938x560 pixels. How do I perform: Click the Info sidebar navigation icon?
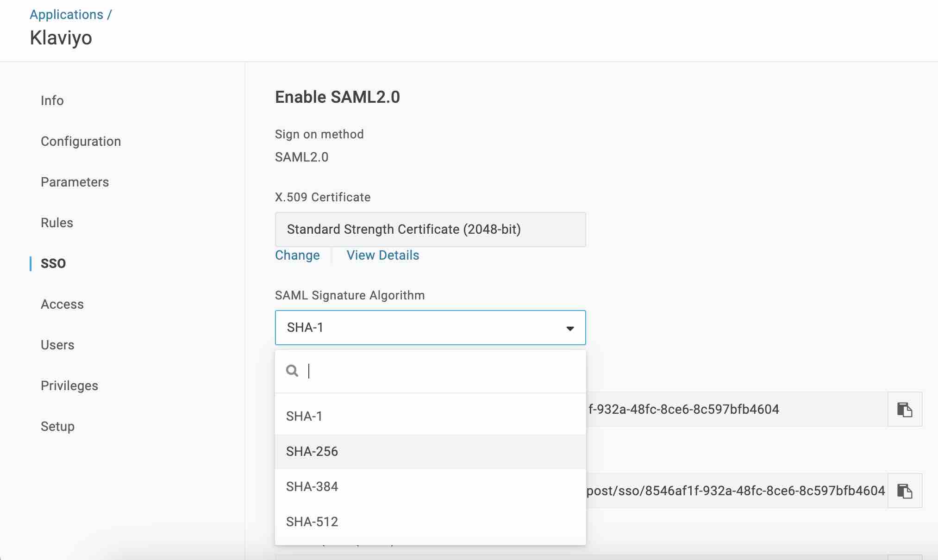tap(52, 100)
